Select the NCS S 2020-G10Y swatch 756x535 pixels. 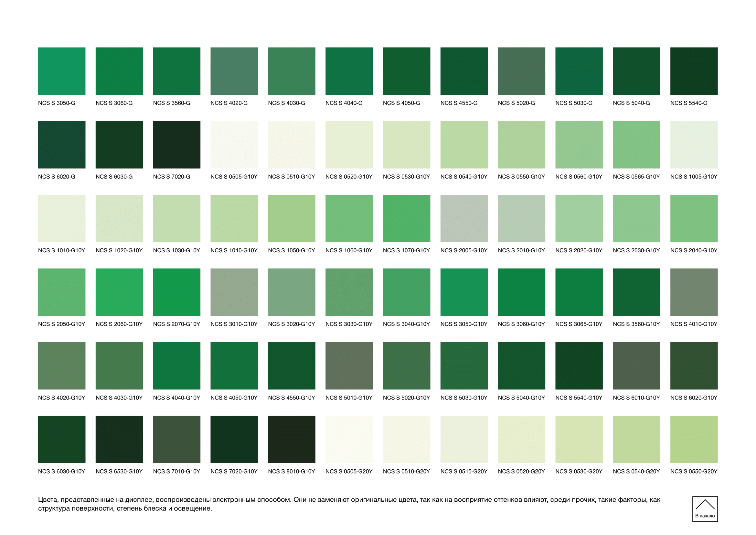579,218
